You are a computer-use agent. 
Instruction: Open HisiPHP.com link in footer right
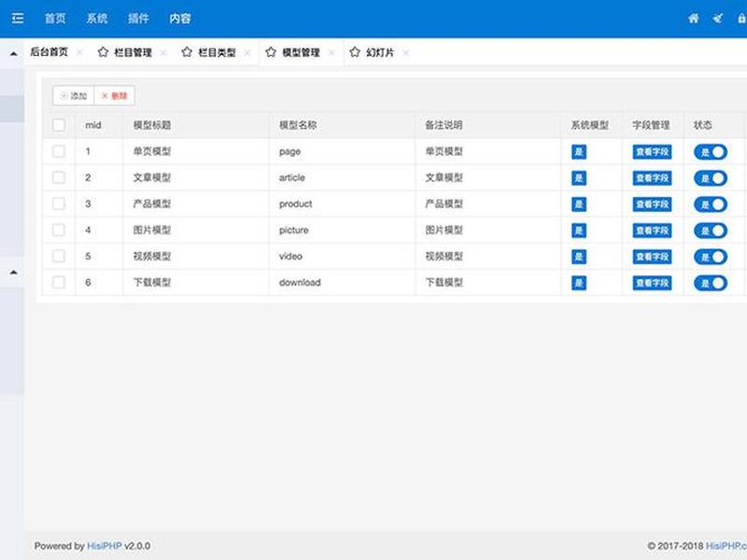(726, 546)
